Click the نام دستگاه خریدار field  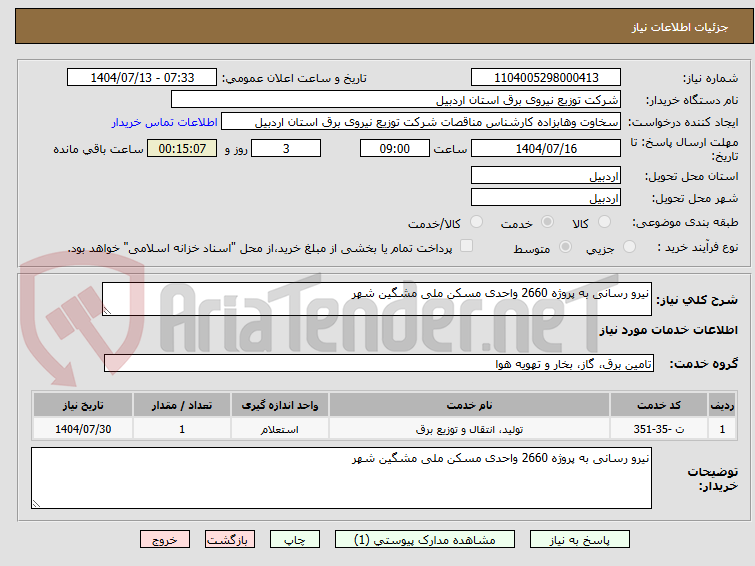coord(396,100)
